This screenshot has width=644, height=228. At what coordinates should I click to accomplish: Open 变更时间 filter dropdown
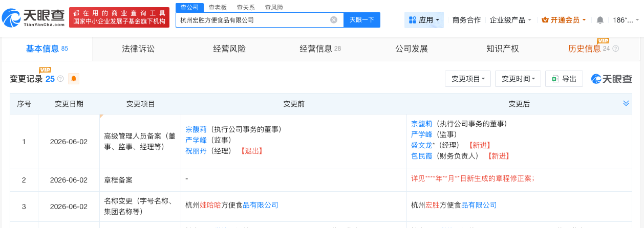click(518, 79)
